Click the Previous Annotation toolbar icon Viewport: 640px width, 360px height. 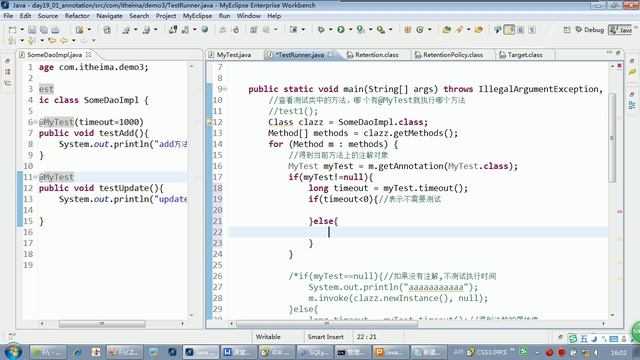pyautogui.click(x=32, y=40)
